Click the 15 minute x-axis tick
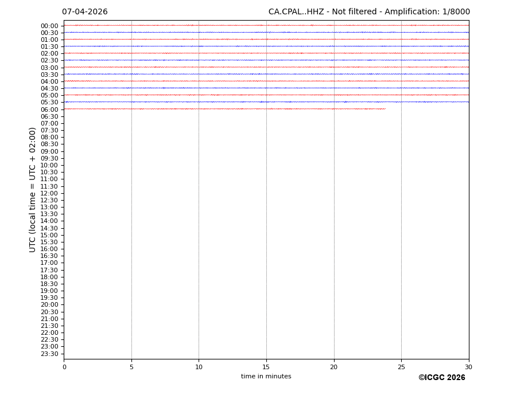Image resolution: width=532 pixels, height=399 pixels. (x=266, y=367)
